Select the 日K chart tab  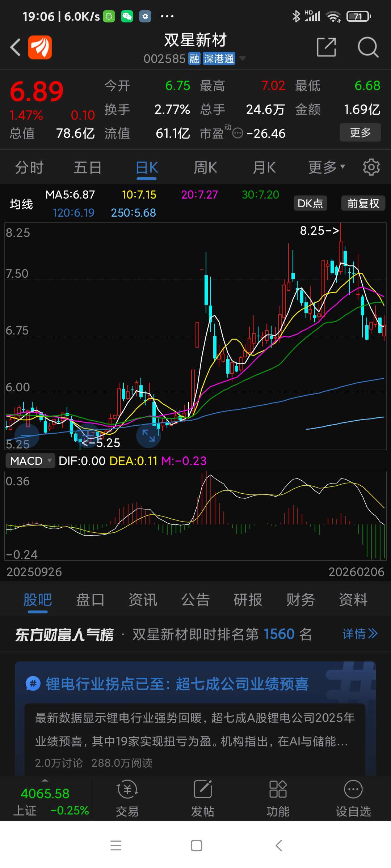[x=147, y=168]
